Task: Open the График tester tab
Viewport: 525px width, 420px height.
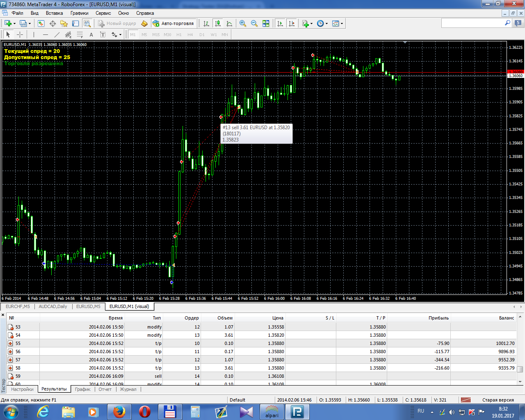Action: point(82,389)
